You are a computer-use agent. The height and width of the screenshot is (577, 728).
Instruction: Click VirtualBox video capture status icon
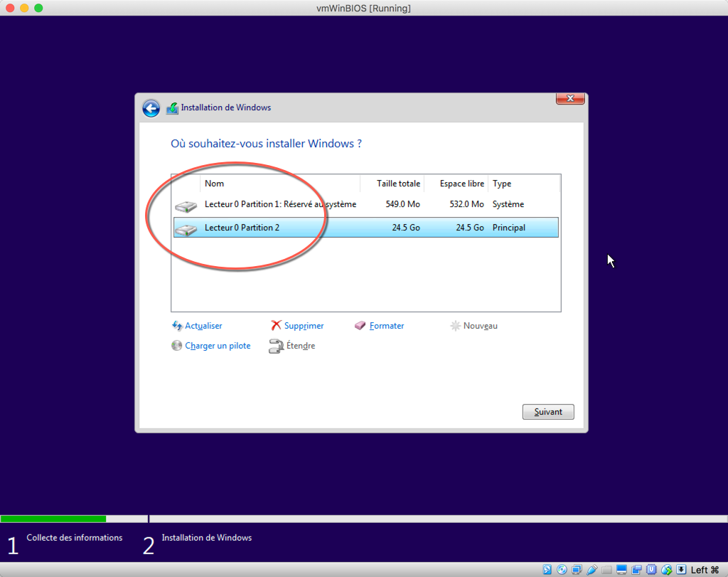636,570
